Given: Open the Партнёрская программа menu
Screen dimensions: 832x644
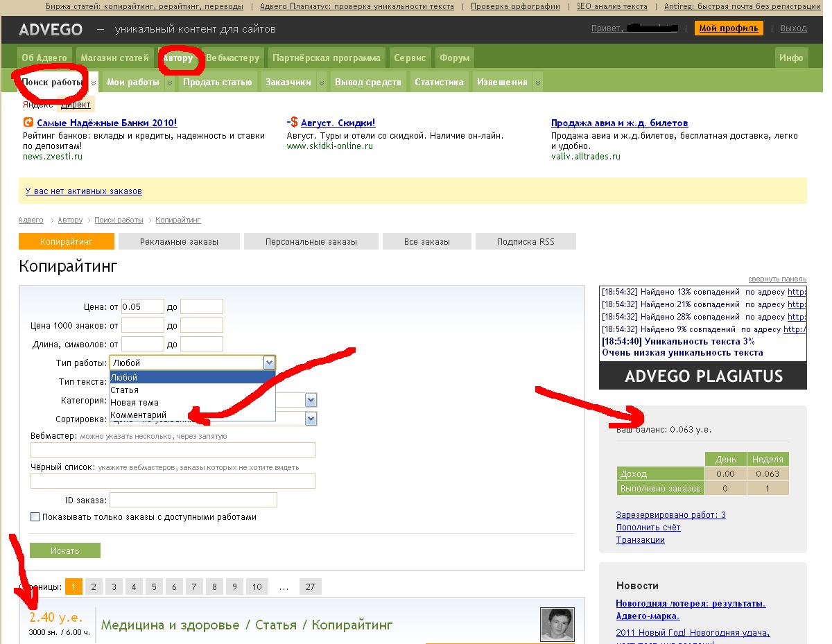Looking at the screenshot, I should 326,58.
